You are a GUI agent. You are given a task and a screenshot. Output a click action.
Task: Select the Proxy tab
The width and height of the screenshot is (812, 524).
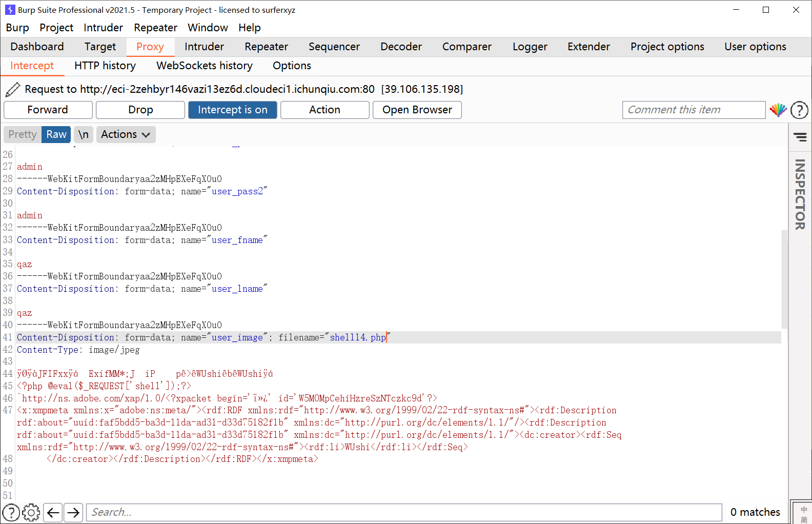tap(150, 47)
